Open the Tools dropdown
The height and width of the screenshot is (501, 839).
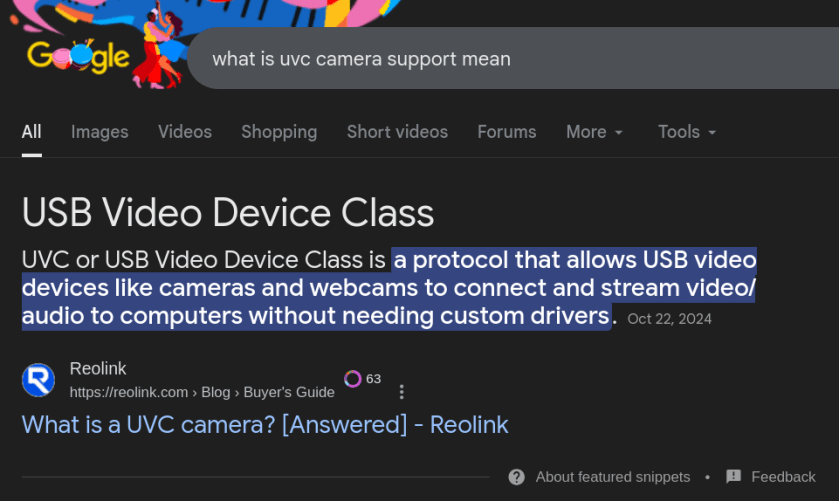687,132
